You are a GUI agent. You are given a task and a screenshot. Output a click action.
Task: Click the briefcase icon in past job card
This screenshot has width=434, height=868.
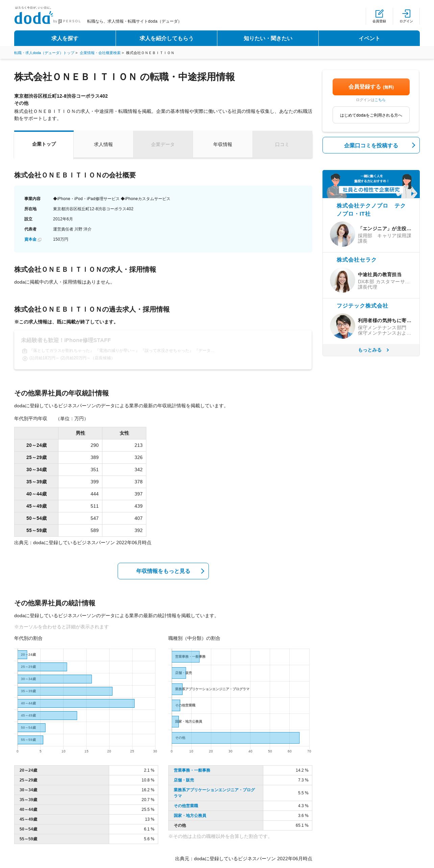click(x=25, y=351)
